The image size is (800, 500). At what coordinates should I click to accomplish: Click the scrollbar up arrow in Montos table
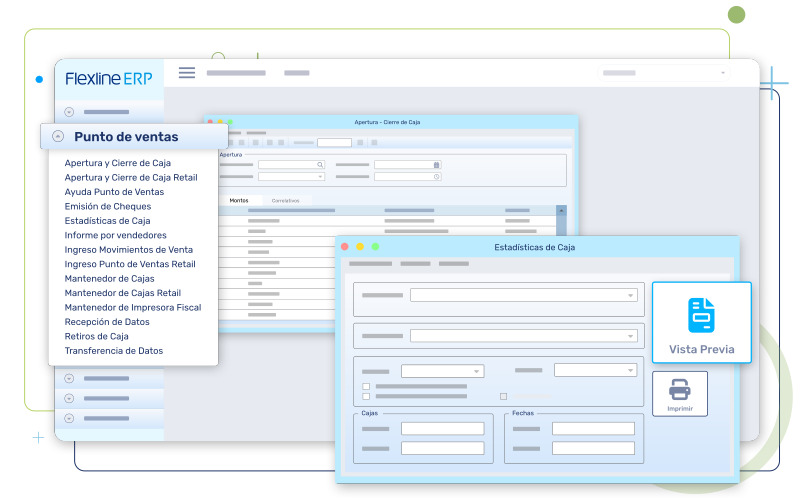tap(561, 211)
